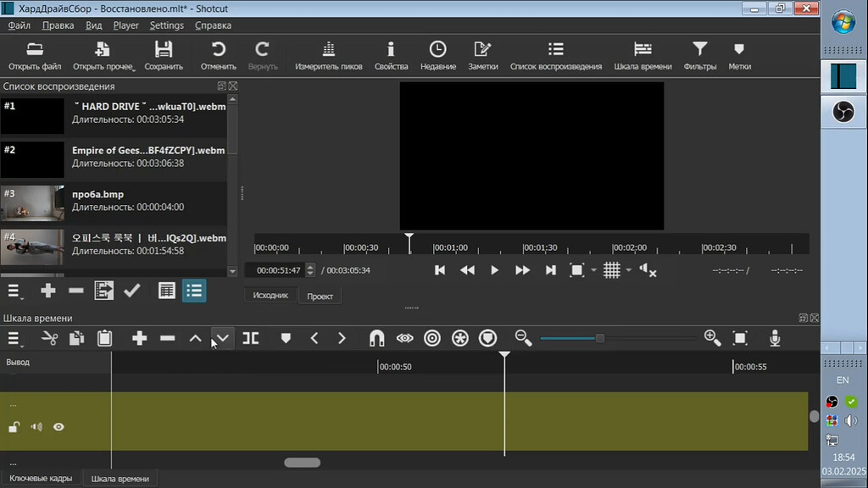Toggle the track lock icon

coord(14,427)
